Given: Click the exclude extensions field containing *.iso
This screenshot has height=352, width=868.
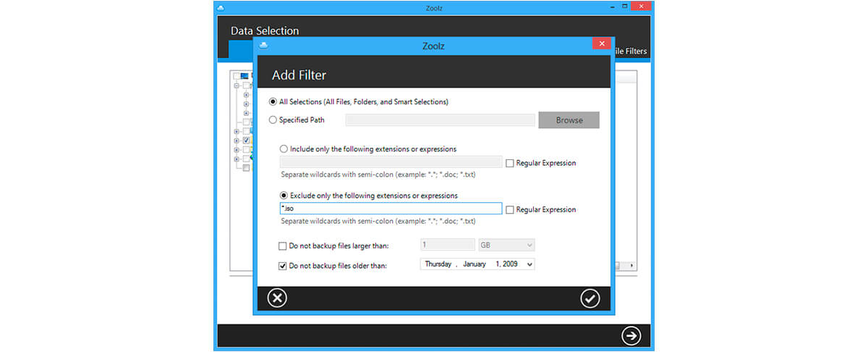Looking at the screenshot, I should (391, 209).
